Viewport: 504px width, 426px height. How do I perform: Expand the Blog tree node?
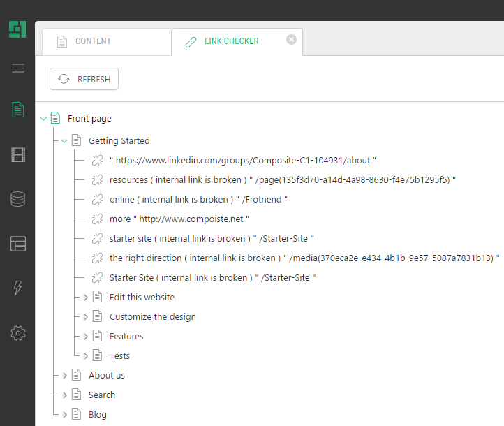click(65, 415)
